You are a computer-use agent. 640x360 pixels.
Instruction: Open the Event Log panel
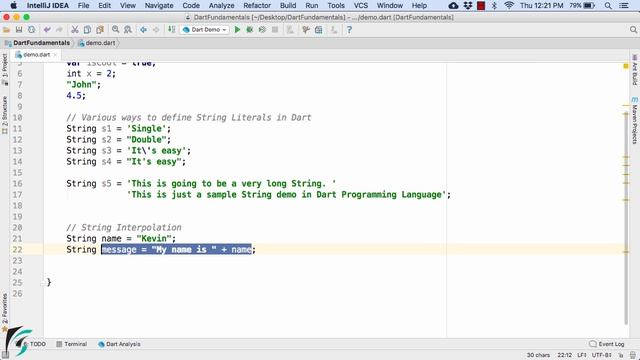pos(607,344)
